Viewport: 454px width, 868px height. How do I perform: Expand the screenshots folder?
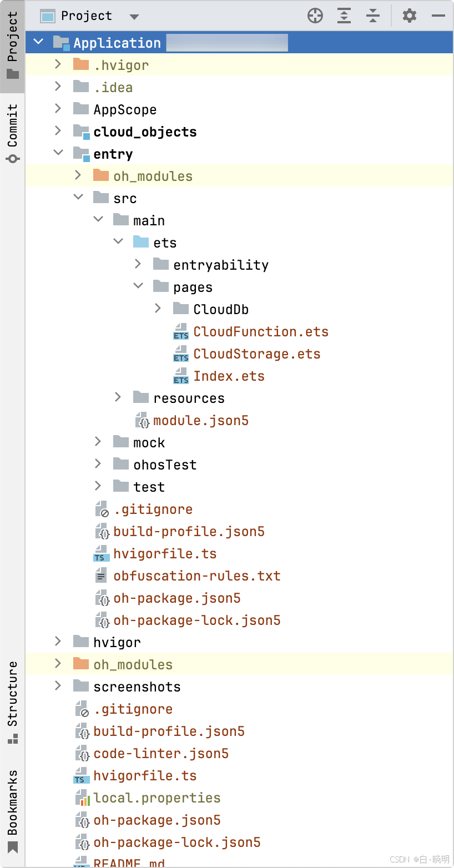point(58,686)
